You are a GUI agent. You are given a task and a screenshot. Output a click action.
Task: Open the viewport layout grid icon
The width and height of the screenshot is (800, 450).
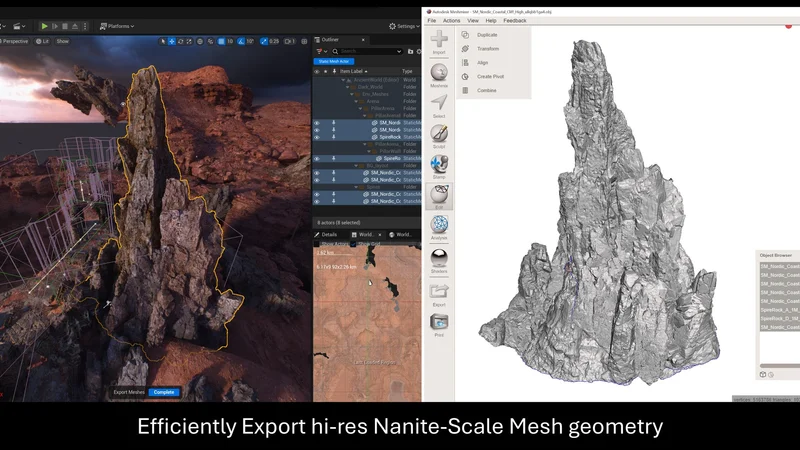[x=304, y=41]
